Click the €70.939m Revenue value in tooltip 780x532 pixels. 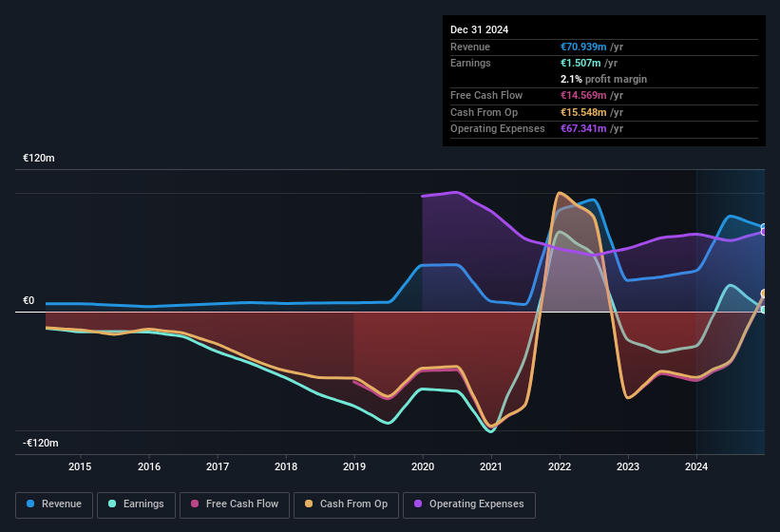pyautogui.click(x=583, y=47)
